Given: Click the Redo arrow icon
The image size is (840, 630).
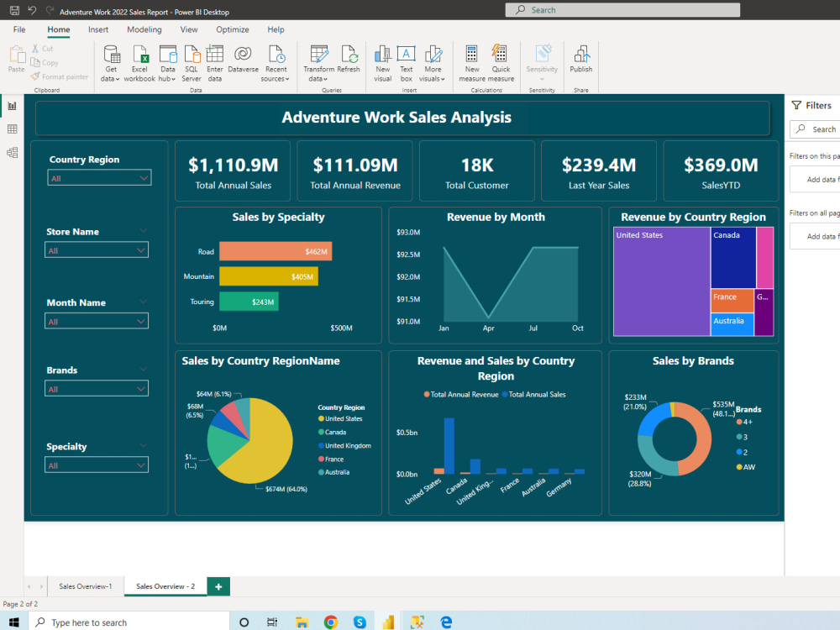Looking at the screenshot, I should pyautogui.click(x=50, y=10).
